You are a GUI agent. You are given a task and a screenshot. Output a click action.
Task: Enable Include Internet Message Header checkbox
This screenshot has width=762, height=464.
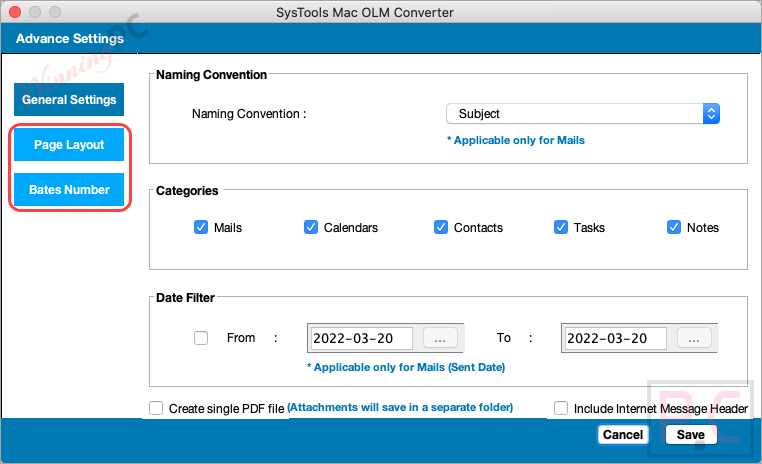pyautogui.click(x=561, y=408)
